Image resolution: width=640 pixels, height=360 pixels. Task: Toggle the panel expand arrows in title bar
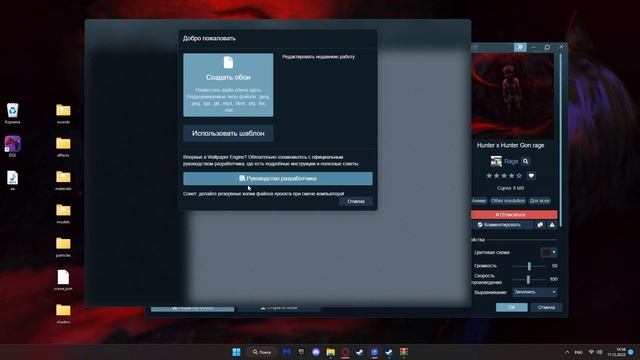point(520,47)
